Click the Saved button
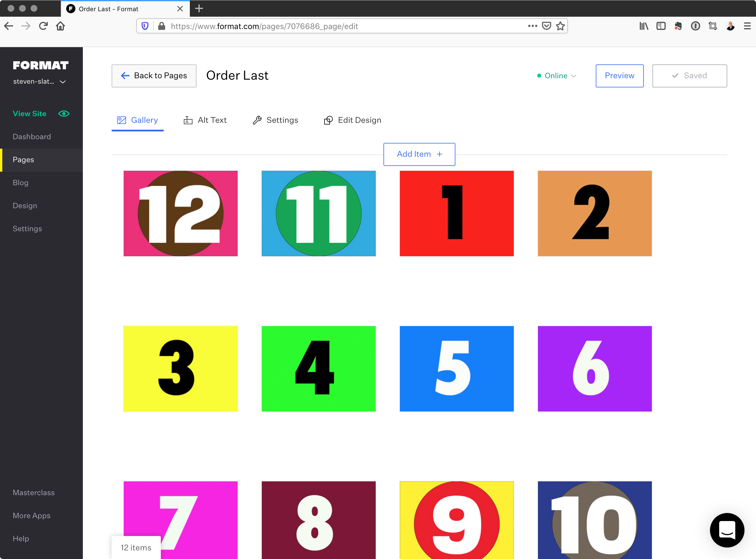This screenshot has width=756, height=559. pyautogui.click(x=690, y=76)
